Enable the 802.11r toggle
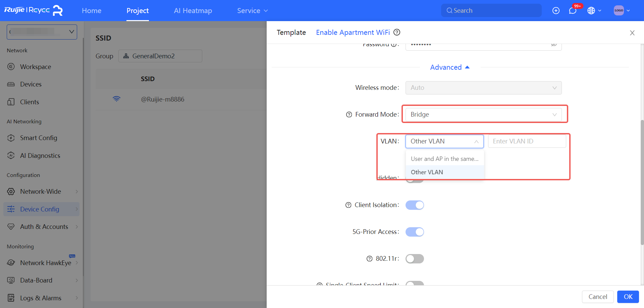The image size is (644, 308). pyautogui.click(x=415, y=259)
